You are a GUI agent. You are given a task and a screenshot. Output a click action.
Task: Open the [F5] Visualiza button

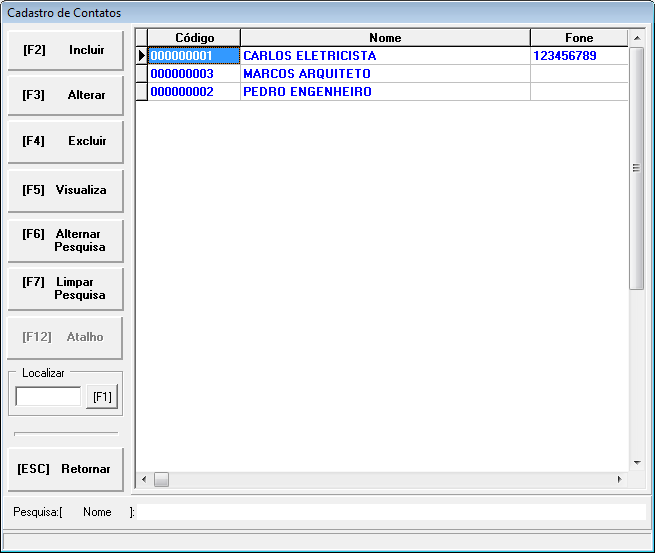coord(65,190)
